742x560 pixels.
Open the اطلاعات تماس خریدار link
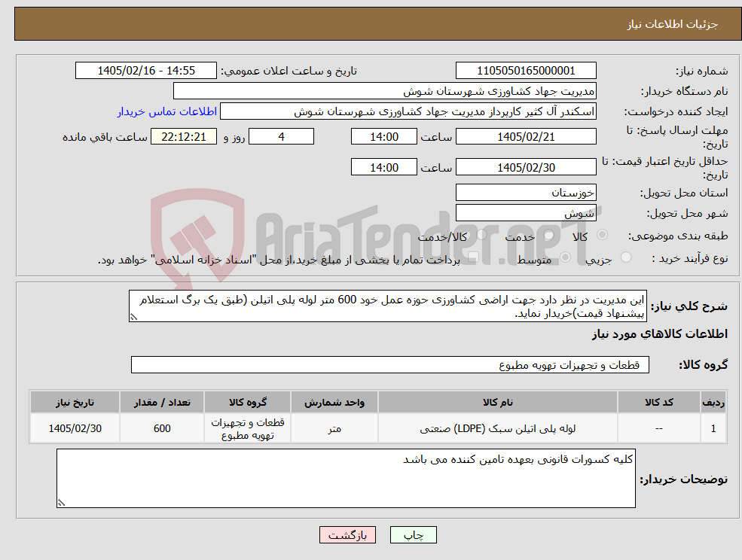tap(167, 111)
